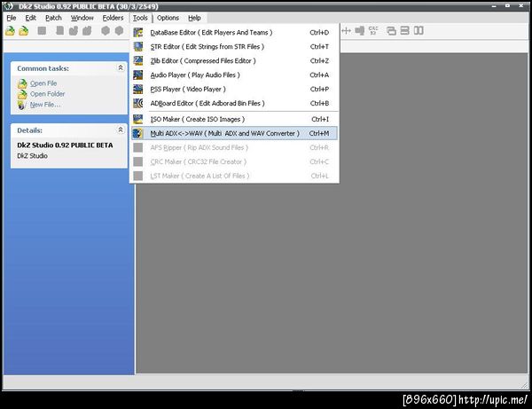Close the open Tools menu
Screen dimensions: 532x409
pyautogui.click(x=140, y=18)
